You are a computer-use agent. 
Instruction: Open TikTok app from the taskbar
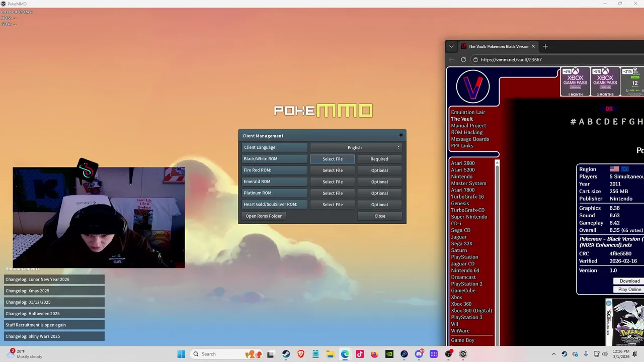pos(360,354)
